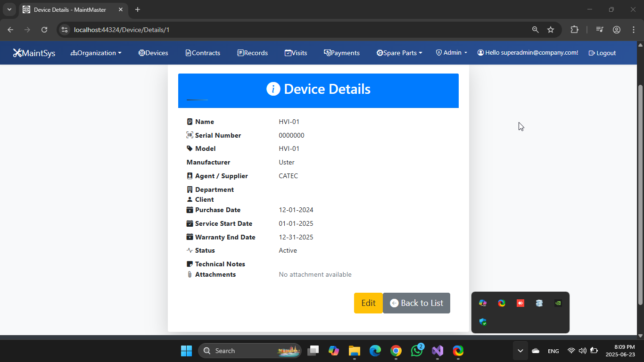
Task: Expand the Spare Parts dropdown
Action: pyautogui.click(x=399, y=53)
